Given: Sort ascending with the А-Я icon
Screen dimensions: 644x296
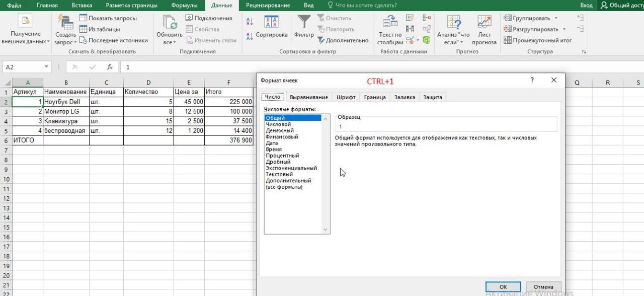Looking at the screenshot, I should [x=250, y=22].
